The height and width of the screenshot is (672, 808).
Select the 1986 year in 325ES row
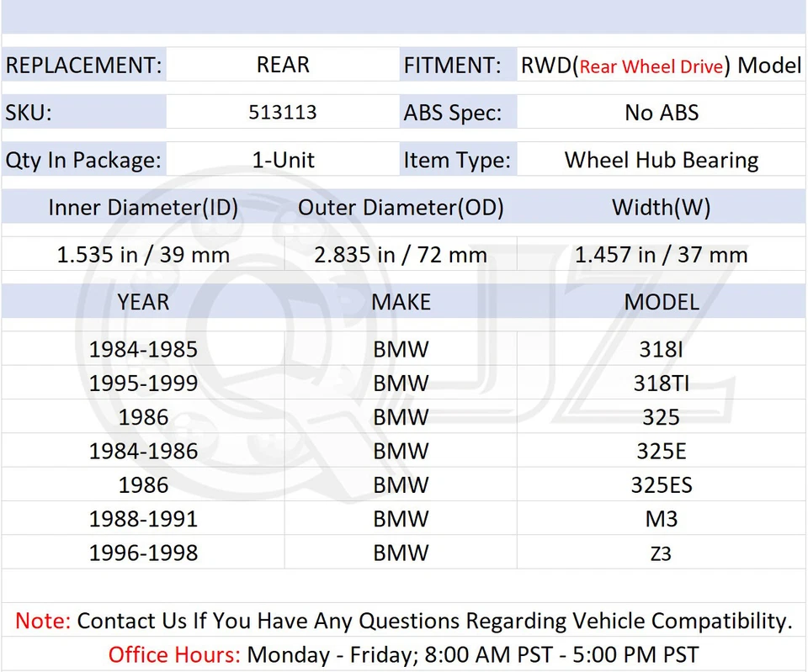[143, 485]
